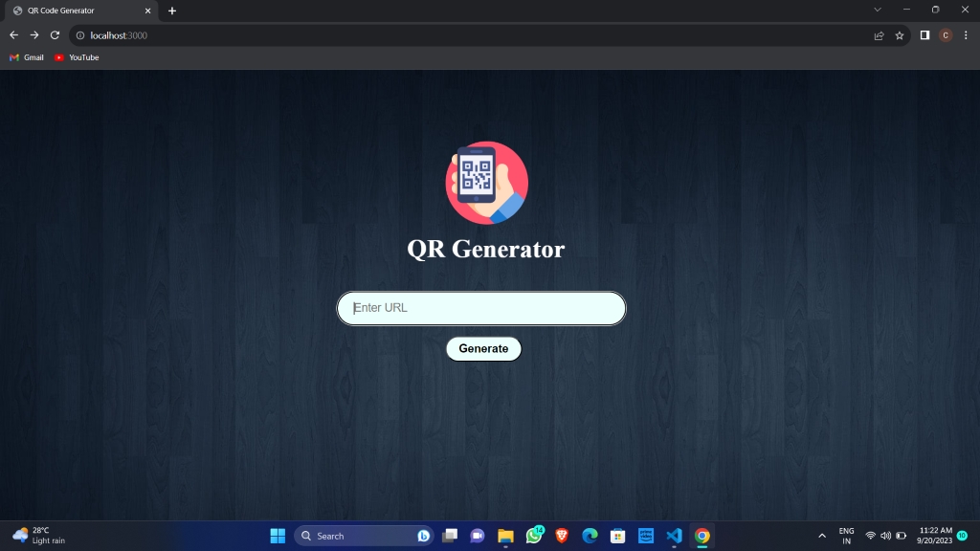Open the tab search dropdown
Image resolution: width=980 pixels, height=551 pixels.
point(878,10)
